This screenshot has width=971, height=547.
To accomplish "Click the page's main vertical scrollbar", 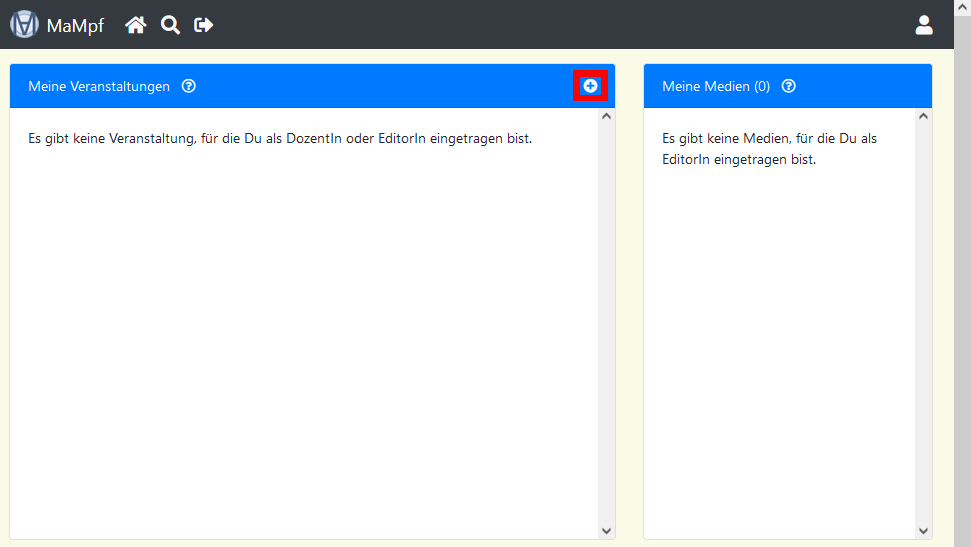I will coord(962,300).
